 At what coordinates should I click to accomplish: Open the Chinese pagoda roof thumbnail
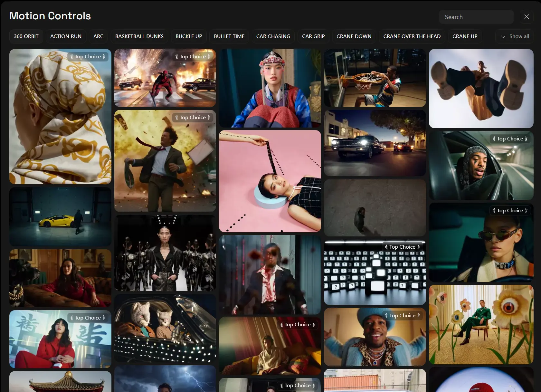point(60,382)
